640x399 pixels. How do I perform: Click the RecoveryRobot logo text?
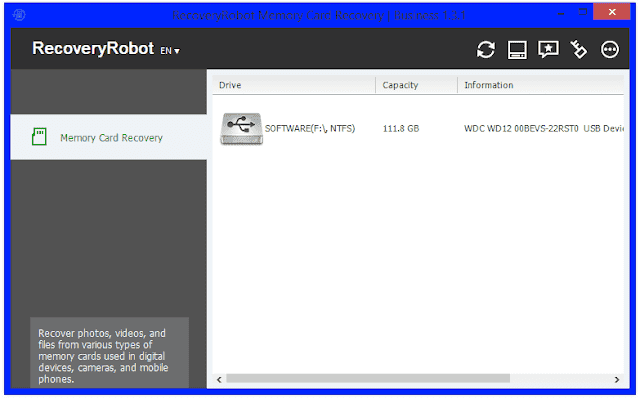point(93,49)
